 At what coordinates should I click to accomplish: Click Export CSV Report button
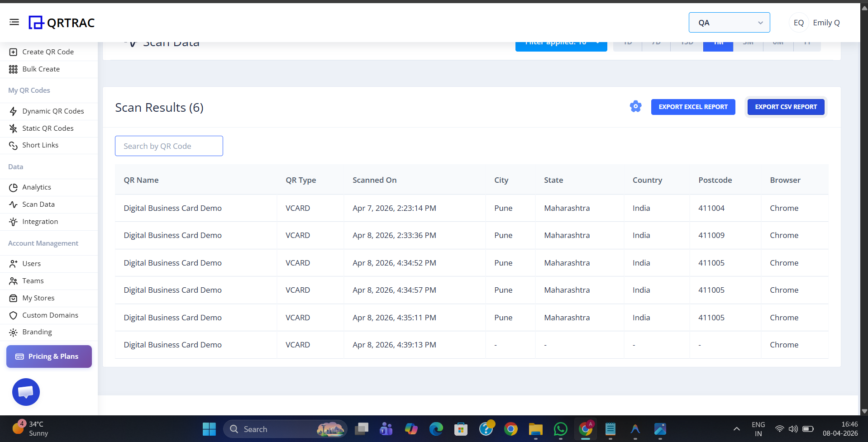pyautogui.click(x=786, y=107)
